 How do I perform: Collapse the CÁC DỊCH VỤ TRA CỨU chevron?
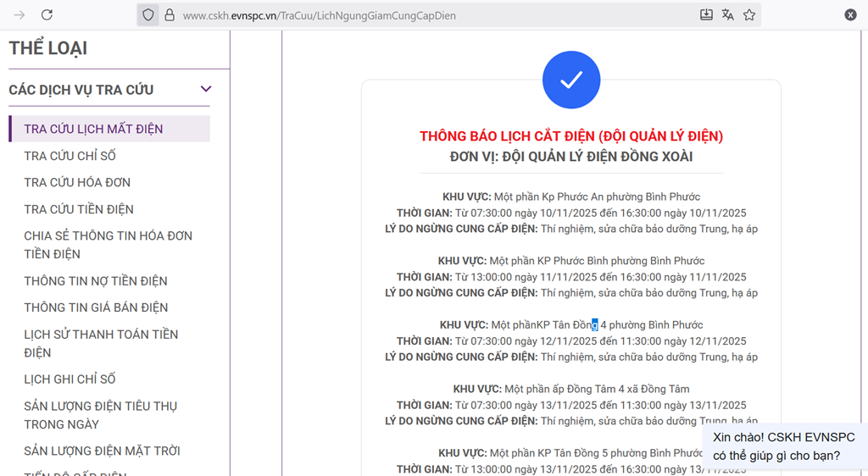pyautogui.click(x=205, y=89)
